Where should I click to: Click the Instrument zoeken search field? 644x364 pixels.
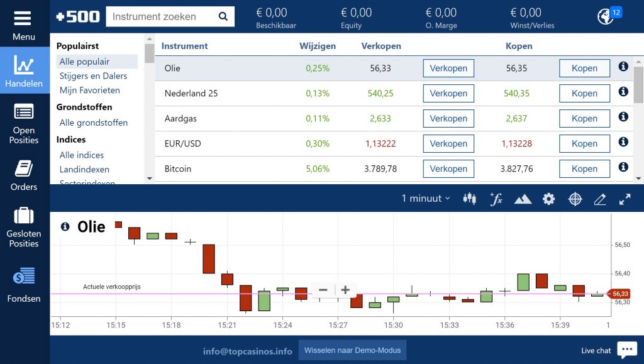click(162, 17)
